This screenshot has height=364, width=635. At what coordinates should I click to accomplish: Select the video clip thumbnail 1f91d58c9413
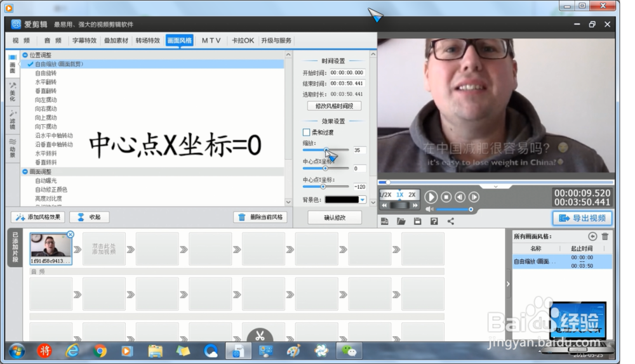[x=51, y=249]
